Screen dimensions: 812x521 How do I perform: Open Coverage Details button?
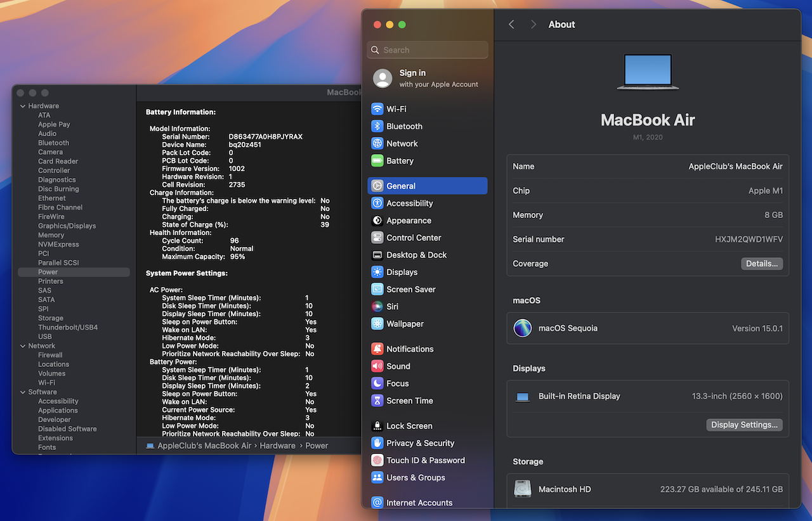pyautogui.click(x=762, y=264)
